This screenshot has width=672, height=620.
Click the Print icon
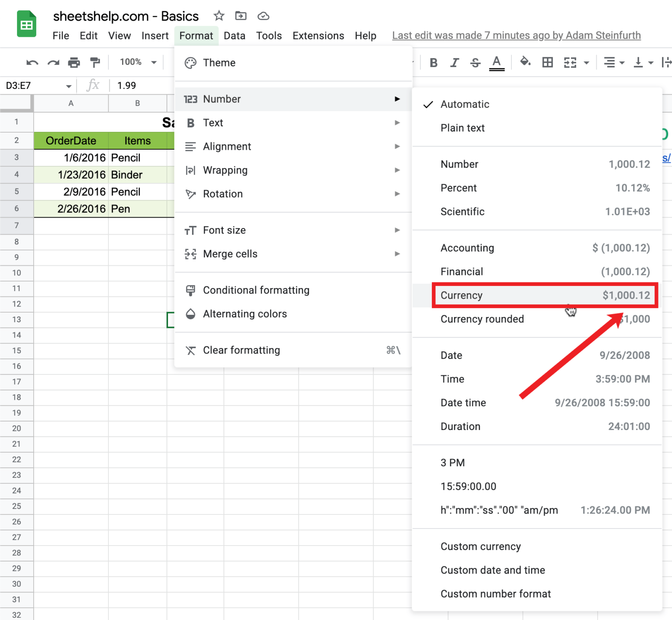coord(74,62)
